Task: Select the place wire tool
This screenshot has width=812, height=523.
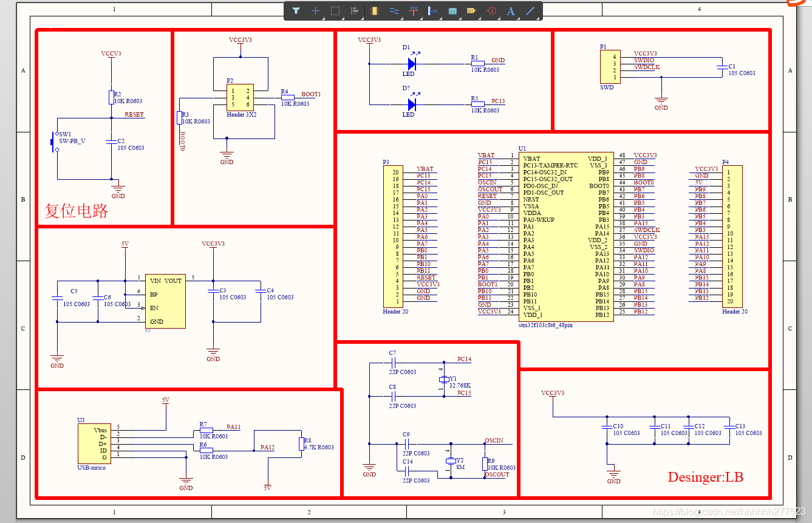Action: click(x=394, y=10)
